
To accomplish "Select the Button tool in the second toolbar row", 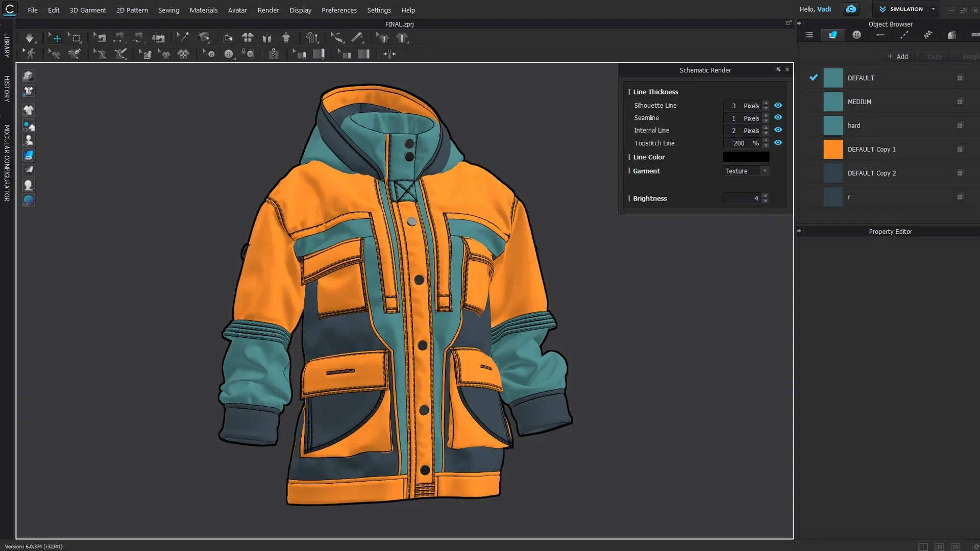I will tap(229, 54).
